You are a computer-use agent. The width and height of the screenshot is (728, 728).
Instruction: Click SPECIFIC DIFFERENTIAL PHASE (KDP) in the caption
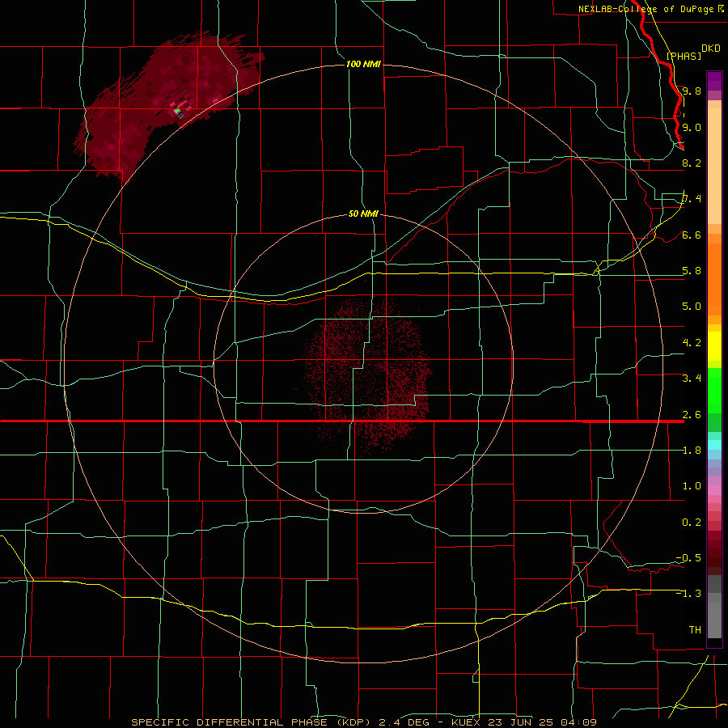[x=253, y=722]
